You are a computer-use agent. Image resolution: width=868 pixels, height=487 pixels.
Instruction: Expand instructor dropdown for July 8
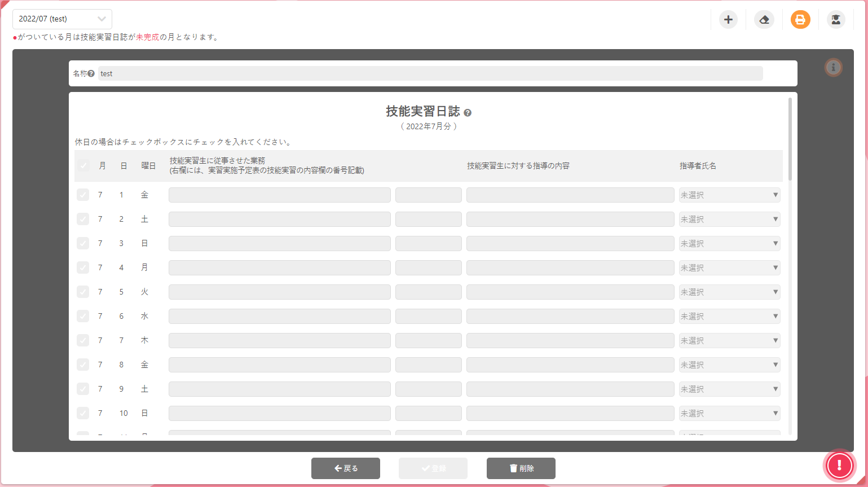coord(729,365)
